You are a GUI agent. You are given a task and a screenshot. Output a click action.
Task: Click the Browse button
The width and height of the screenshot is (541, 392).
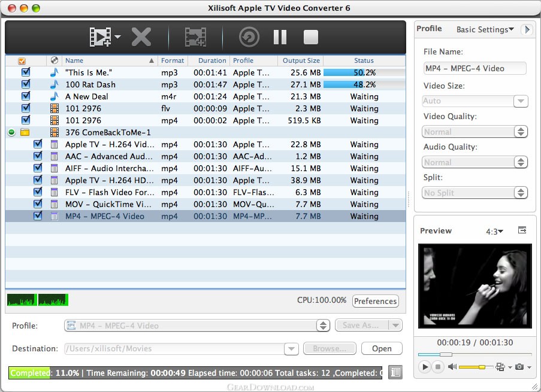coord(330,348)
